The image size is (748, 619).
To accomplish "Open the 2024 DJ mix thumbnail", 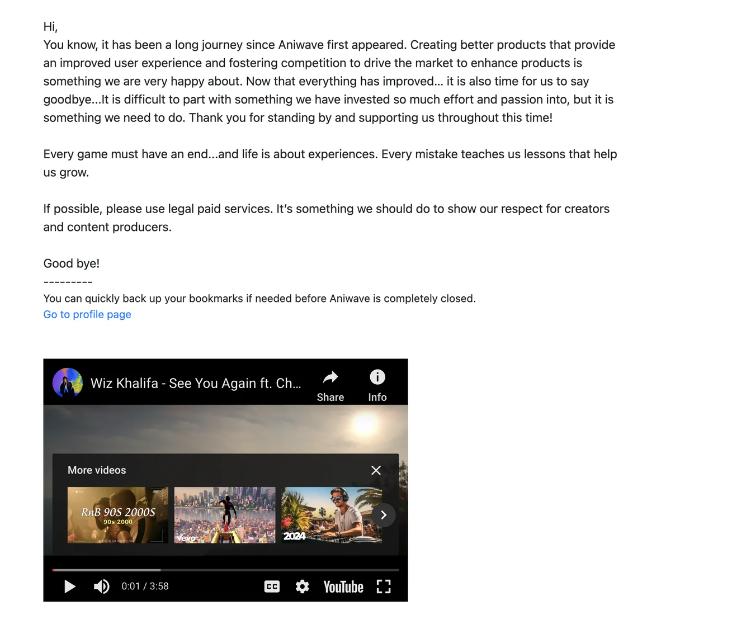I will 332,515.
